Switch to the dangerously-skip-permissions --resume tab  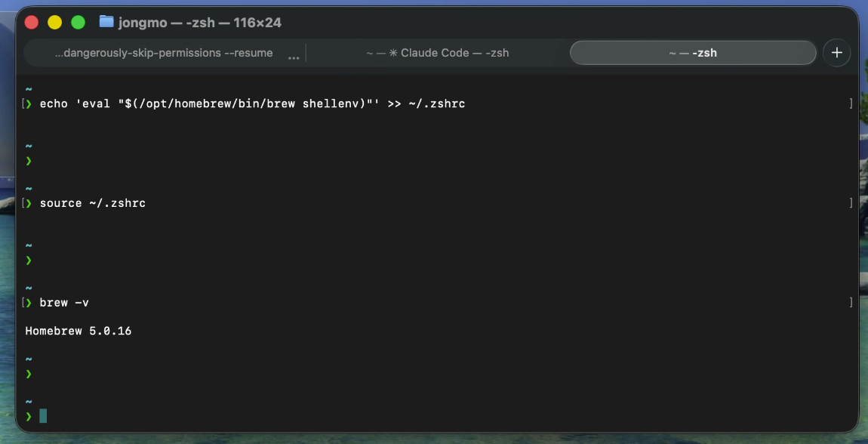tap(164, 53)
